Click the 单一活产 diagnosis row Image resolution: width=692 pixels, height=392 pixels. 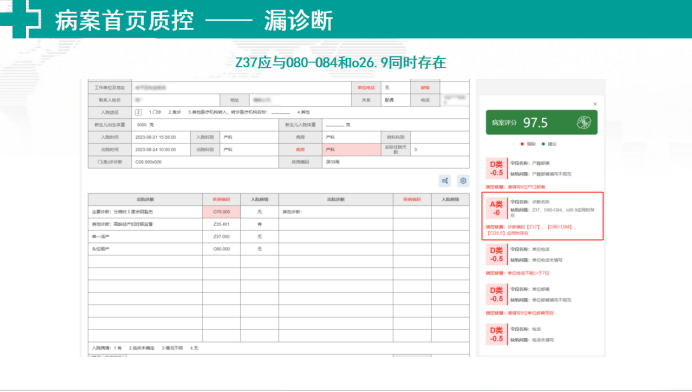[x=145, y=237]
